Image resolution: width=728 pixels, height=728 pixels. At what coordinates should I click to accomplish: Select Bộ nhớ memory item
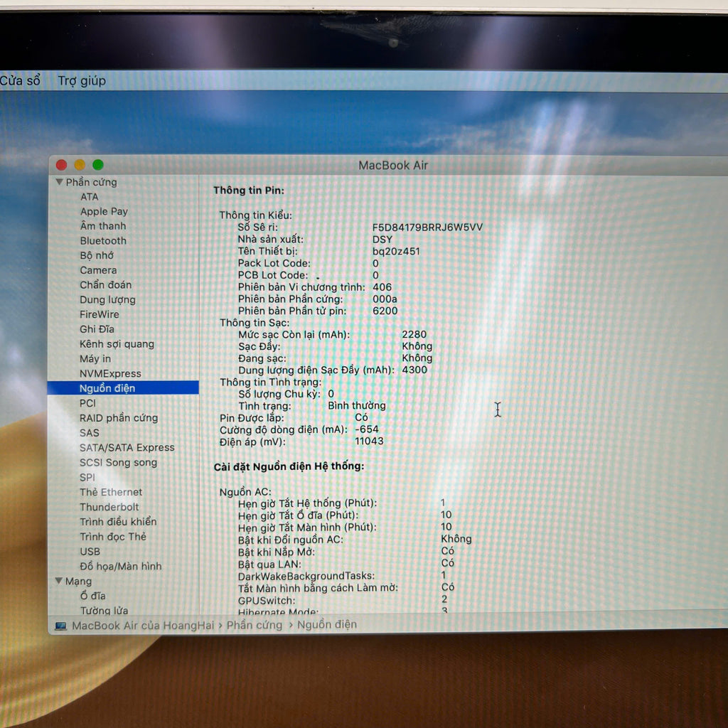click(97, 255)
